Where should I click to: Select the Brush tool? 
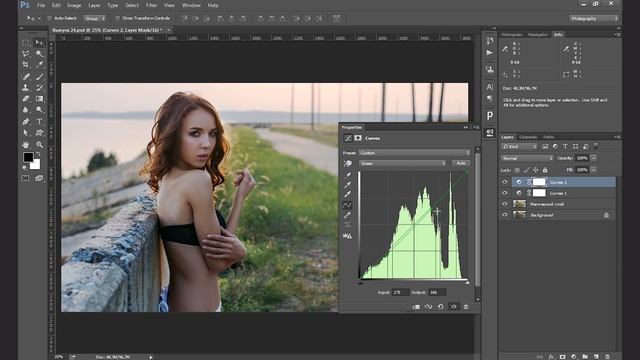(39, 76)
